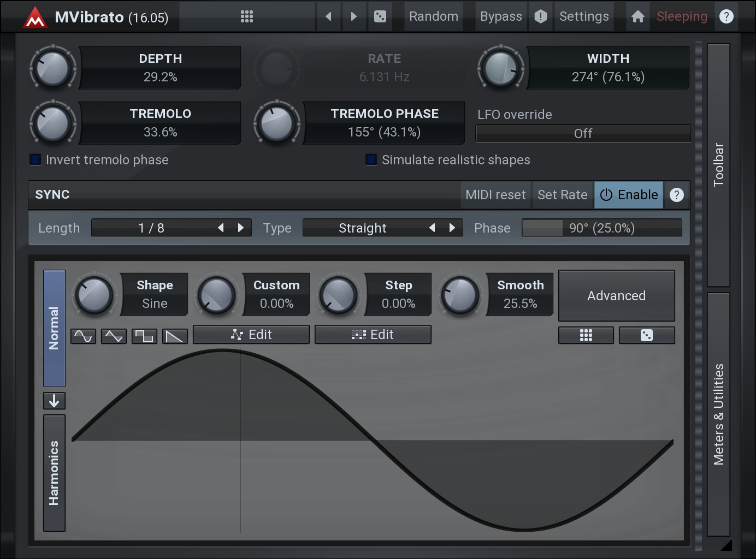Click the DEPTH knob
The image size is (756, 559).
click(53, 68)
